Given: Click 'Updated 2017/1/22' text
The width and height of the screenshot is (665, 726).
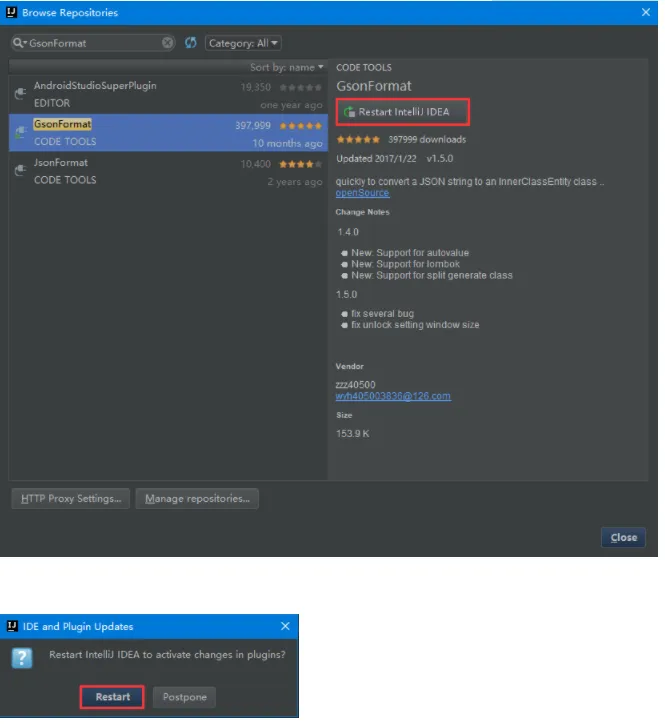Looking at the screenshot, I should pos(376,158).
